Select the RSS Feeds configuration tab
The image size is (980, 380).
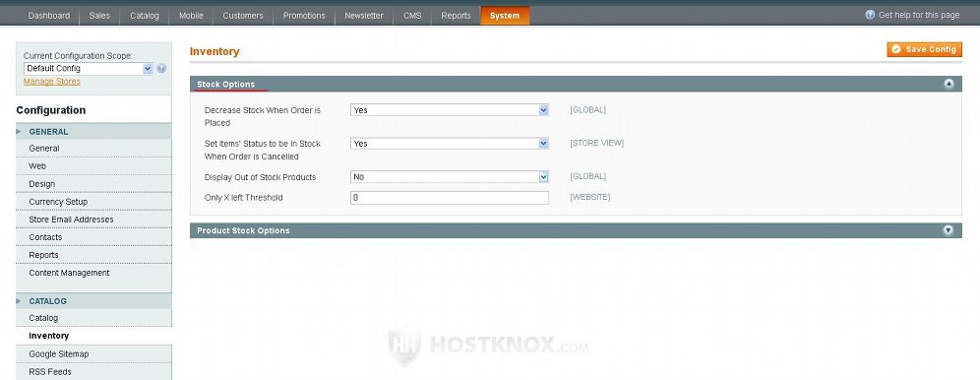(x=93, y=372)
